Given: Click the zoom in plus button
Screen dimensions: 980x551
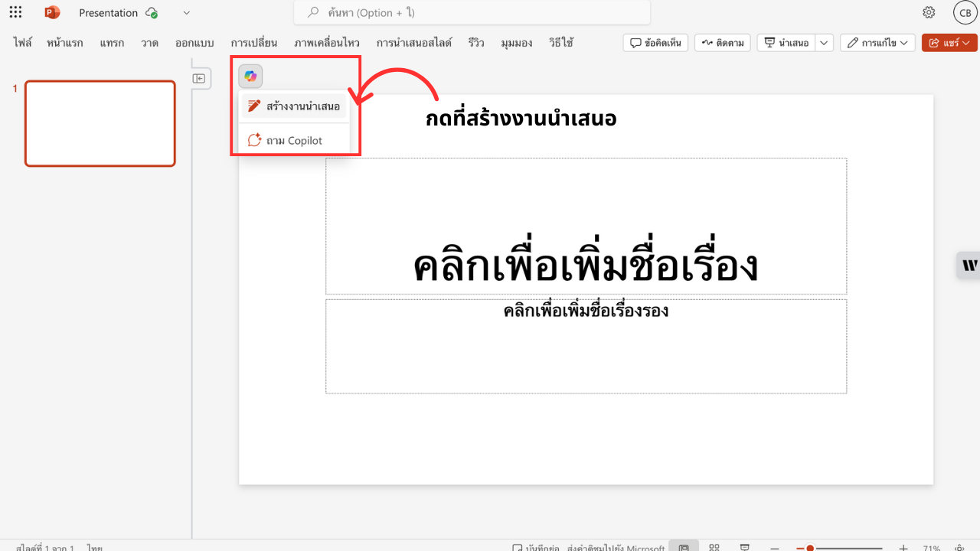Looking at the screenshot, I should pos(903,548).
